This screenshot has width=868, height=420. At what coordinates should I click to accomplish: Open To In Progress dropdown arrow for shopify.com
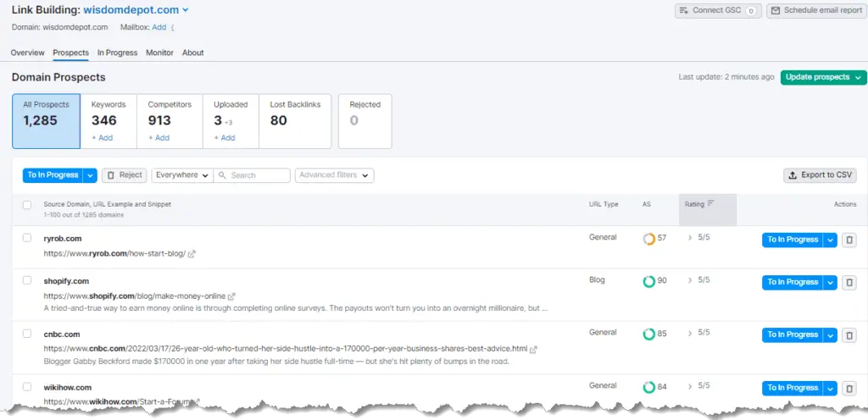[x=830, y=282]
